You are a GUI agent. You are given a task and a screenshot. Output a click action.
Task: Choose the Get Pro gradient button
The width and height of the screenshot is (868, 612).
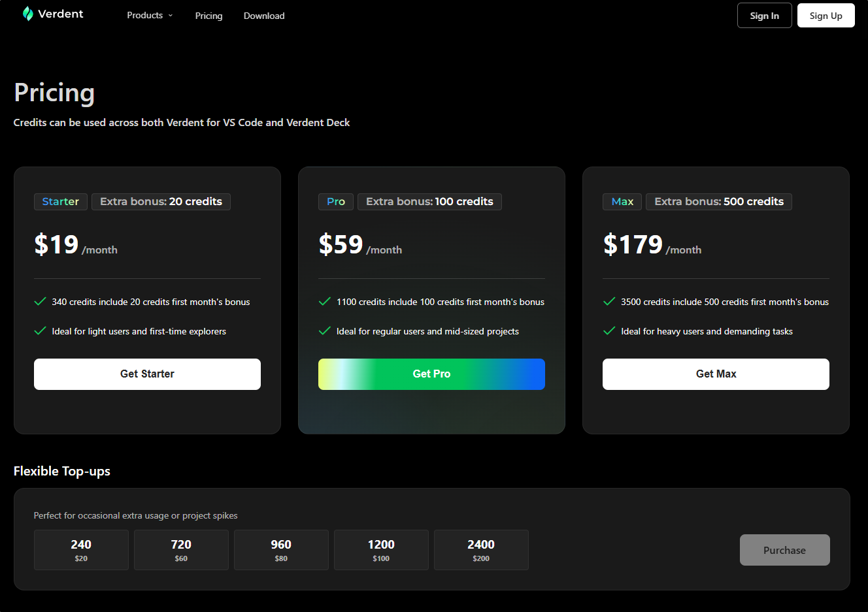click(x=431, y=374)
